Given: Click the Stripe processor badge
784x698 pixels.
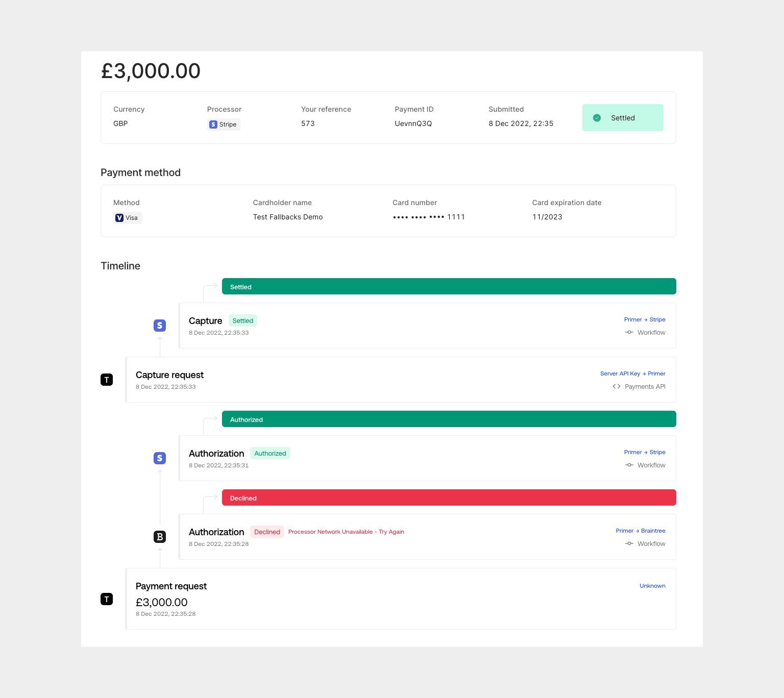Looking at the screenshot, I should coord(224,124).
